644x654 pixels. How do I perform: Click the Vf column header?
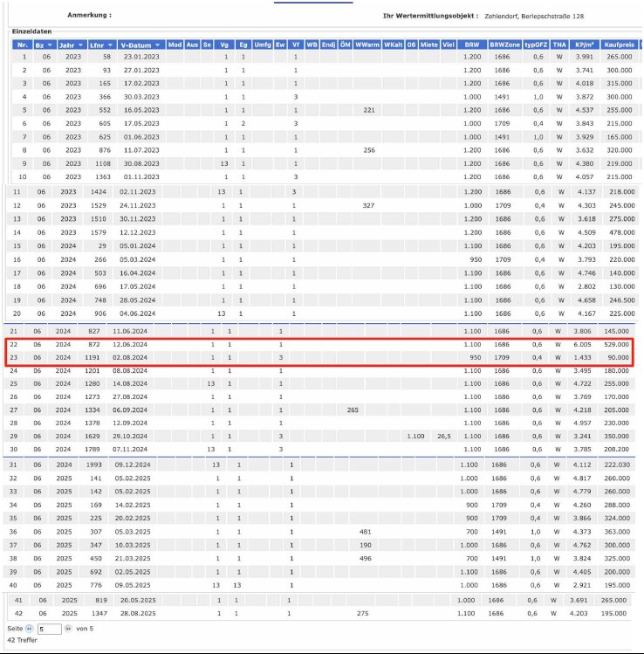(x=296, y=45)
